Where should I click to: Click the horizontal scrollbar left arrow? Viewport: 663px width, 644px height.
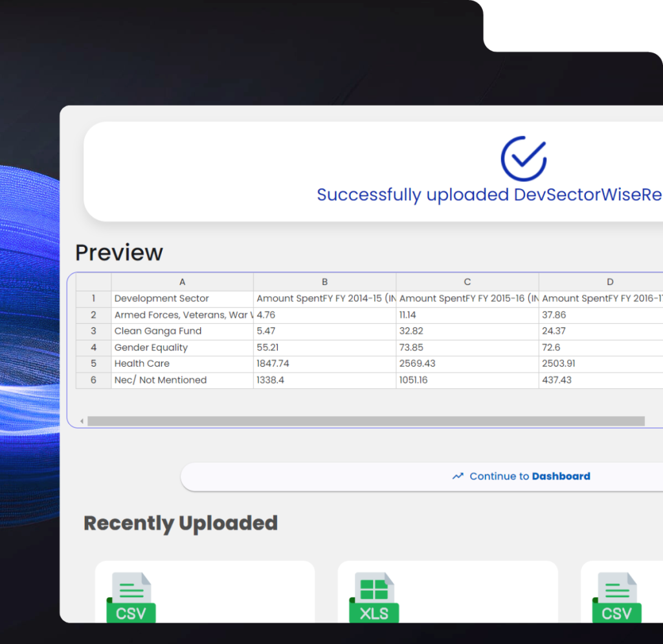82,421
